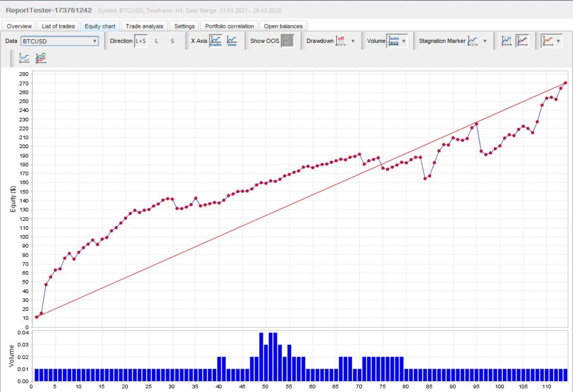
Task: Click the Volume auto icon
Action: point(393,41)
